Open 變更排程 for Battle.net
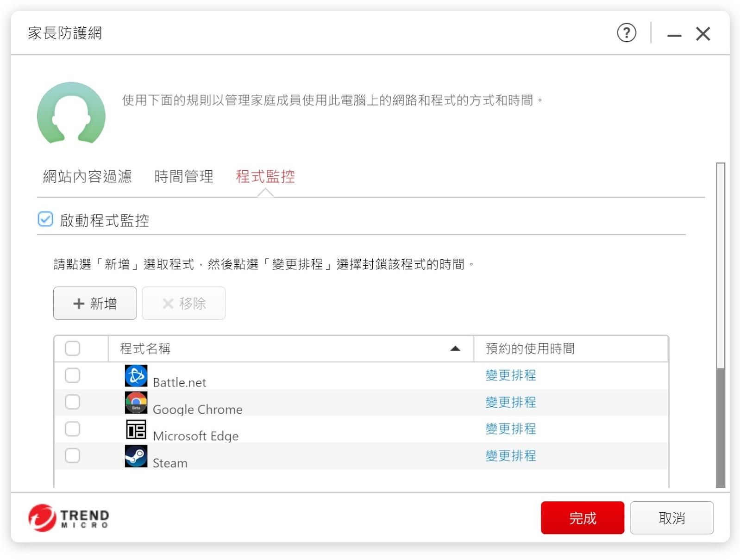This screenshot has width=740, height=560. point(511,375)
